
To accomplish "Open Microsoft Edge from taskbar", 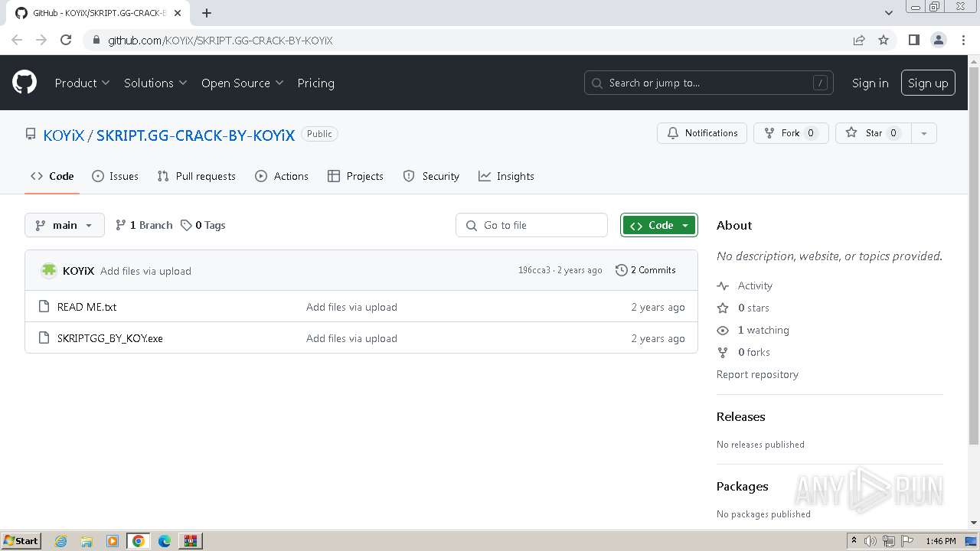I will [165, 541].
